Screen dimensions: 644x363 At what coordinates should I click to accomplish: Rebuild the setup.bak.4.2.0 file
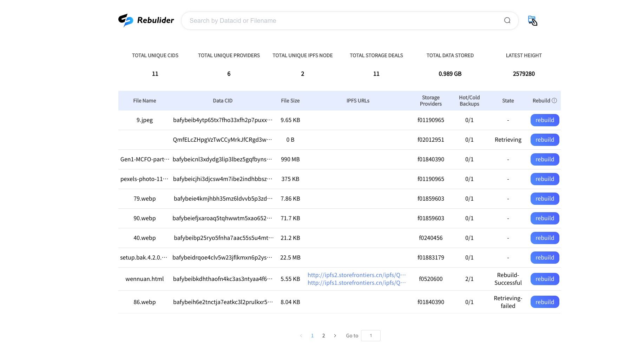pos(545,257)
